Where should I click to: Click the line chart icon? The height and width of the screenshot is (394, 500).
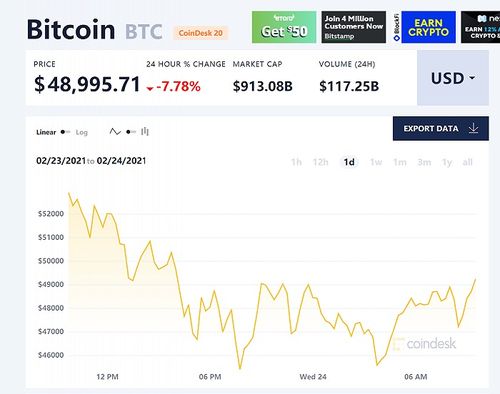(x=115, y=132)
